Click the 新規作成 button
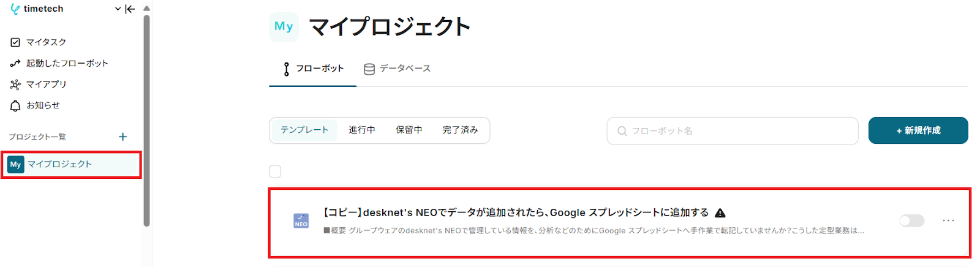Image resolution: width=980 pixels, height=267 pixels. (x=918, y=130)
